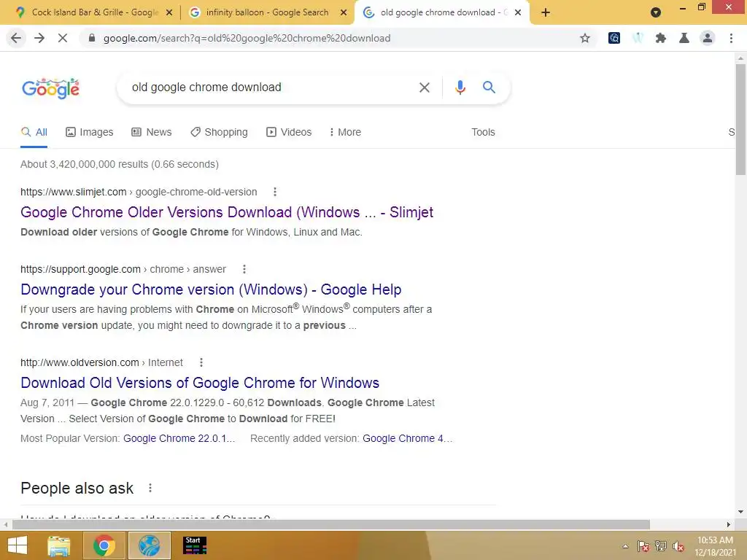Click the address bar URL
This screenshot has width=747, height=560.
click(x=247, y=38)
